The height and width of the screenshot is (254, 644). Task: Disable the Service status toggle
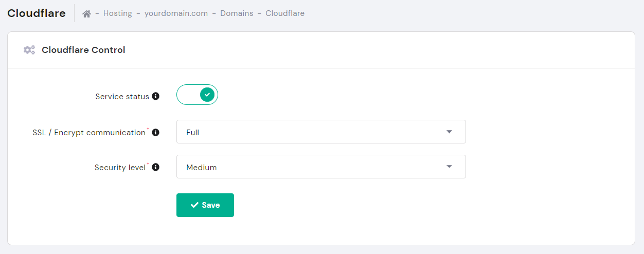197,95
